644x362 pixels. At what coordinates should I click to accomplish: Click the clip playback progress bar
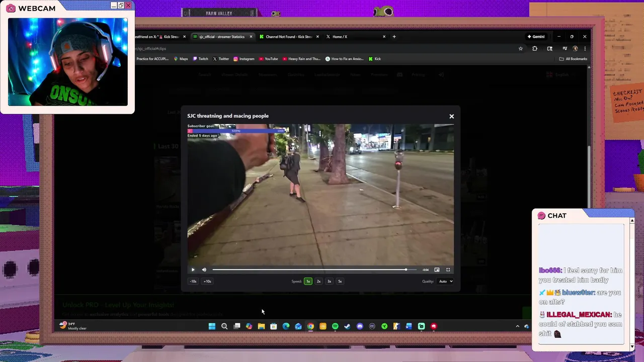[314, 269]
